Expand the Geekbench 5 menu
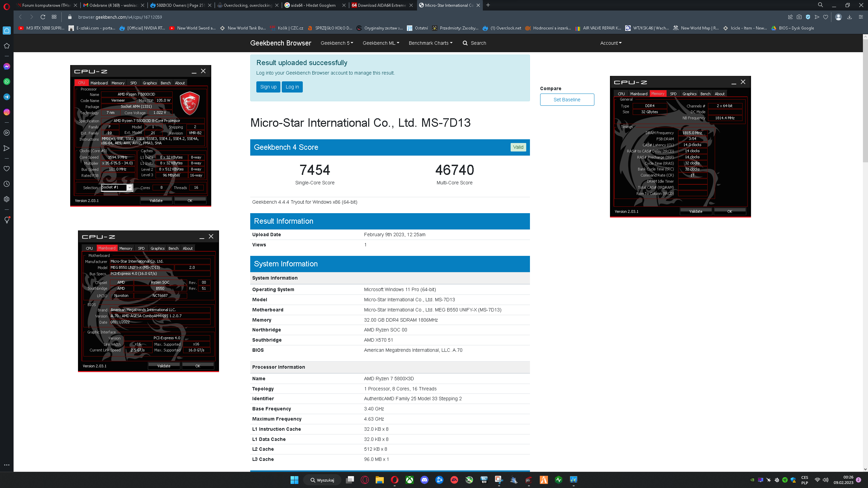The height and width of the screenshot is (488, 868). [337, 43]
